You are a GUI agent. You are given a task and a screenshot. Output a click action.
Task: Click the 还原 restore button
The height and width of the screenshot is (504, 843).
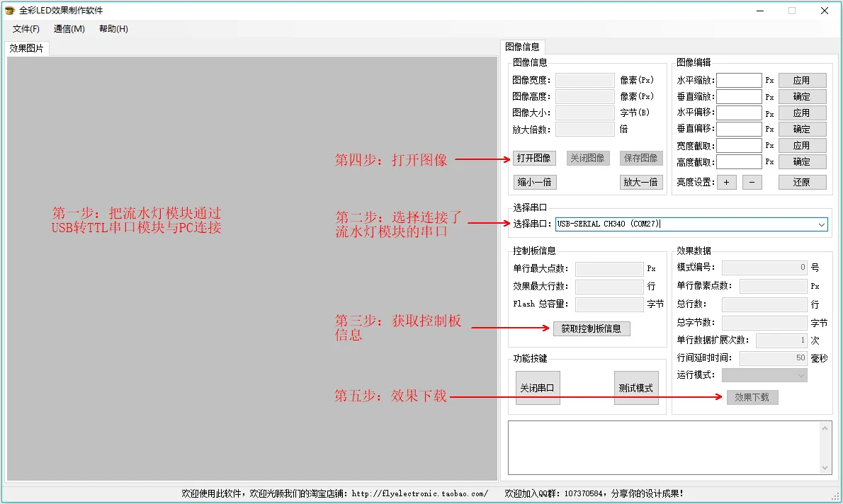coord(802,182)
